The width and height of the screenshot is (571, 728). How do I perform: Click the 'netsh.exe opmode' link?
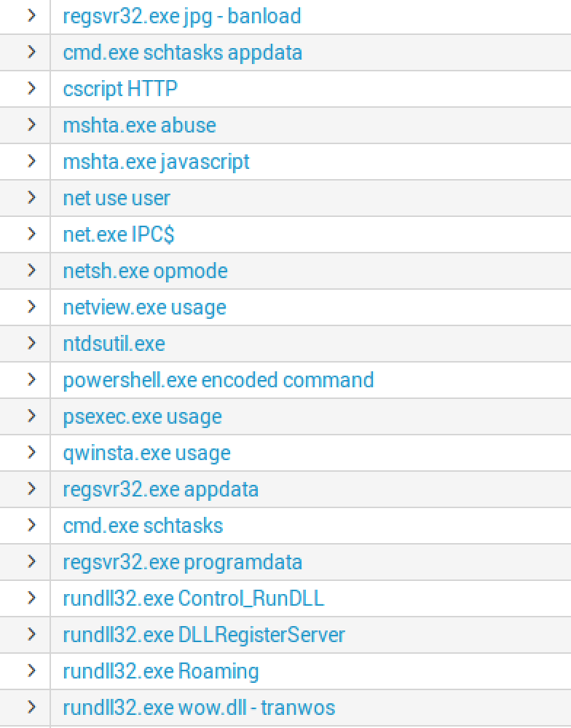pos(145,271)
